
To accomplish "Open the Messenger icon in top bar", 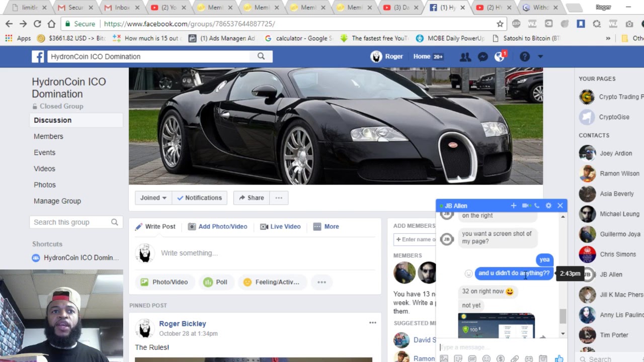I will [x=482, y=57].
